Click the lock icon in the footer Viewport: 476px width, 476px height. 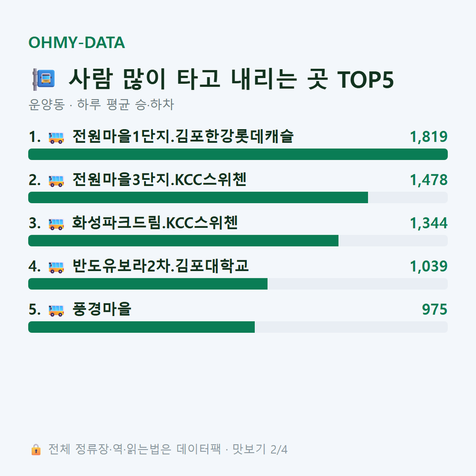pos(36,450)
